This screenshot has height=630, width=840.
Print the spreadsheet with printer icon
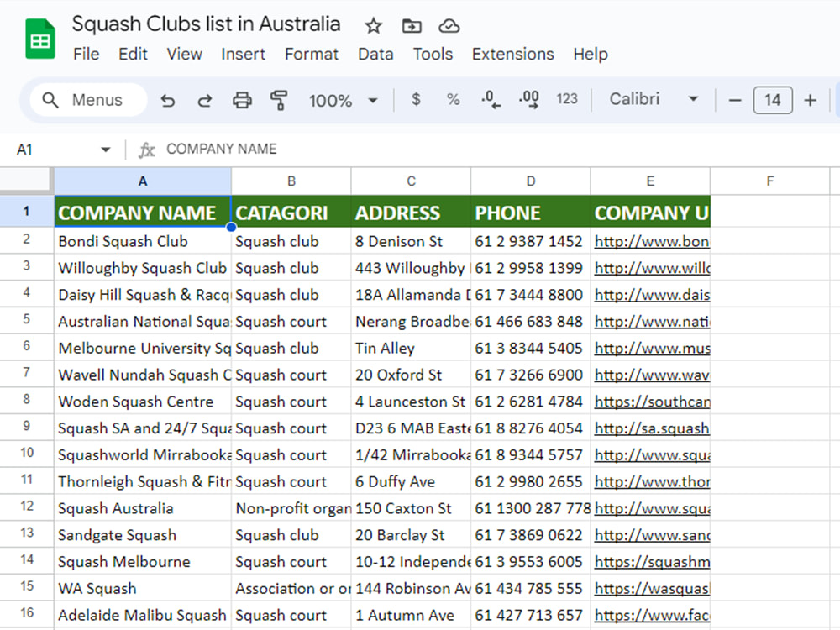pos(242,100)
